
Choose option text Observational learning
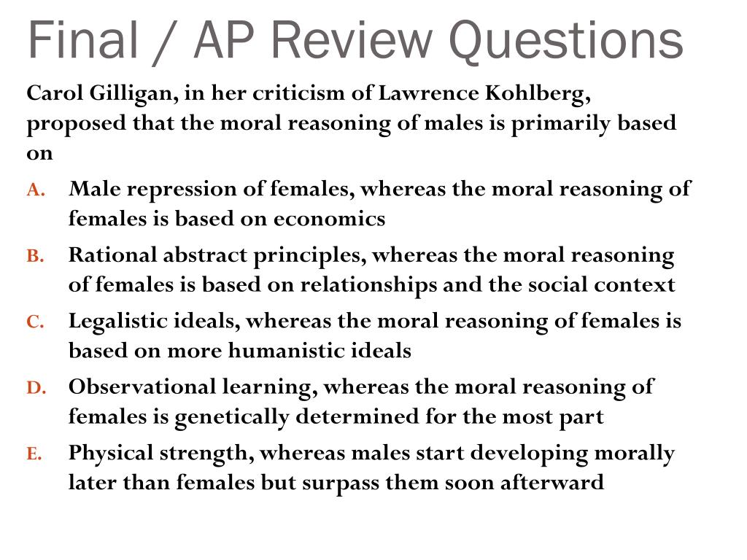tap(193, 386)
